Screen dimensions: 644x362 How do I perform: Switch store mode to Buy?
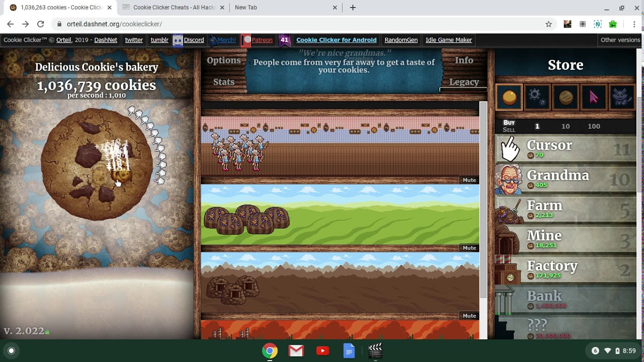click(x=509, y=123)
